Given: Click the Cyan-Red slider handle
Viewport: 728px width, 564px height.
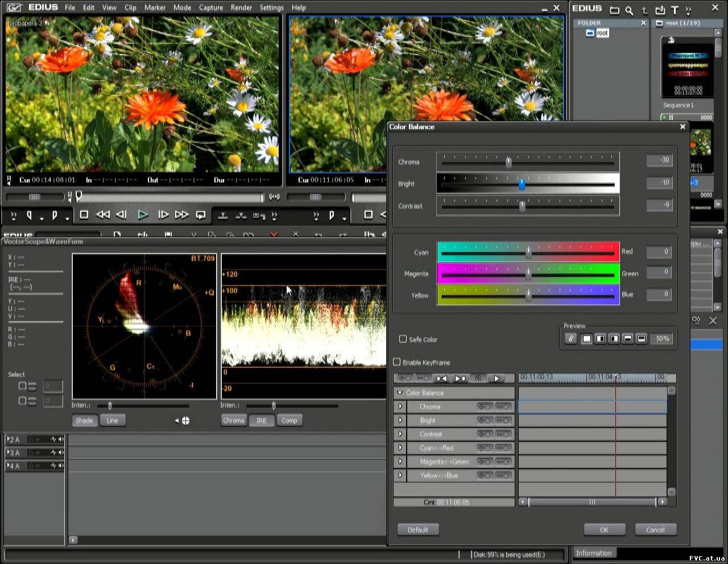Looking at the screenshot, I should [528, 252].
